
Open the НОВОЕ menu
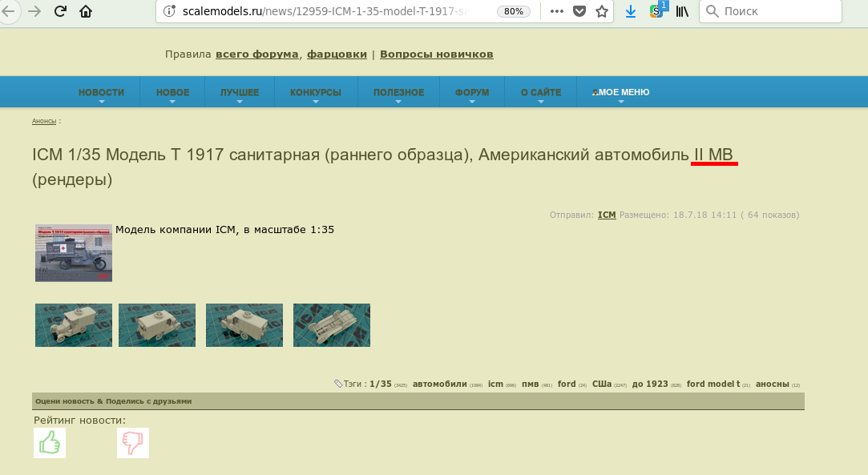(172, 92)
